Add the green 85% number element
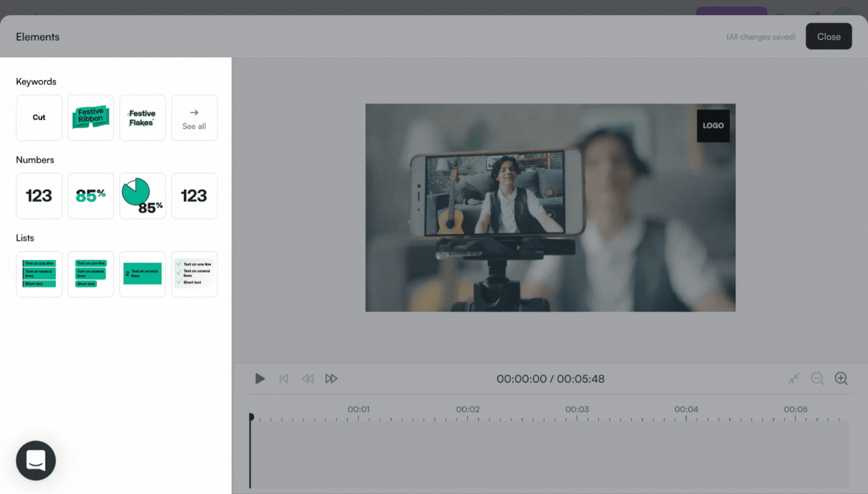Screen dimensions: 868x494 tap(90, 196)
